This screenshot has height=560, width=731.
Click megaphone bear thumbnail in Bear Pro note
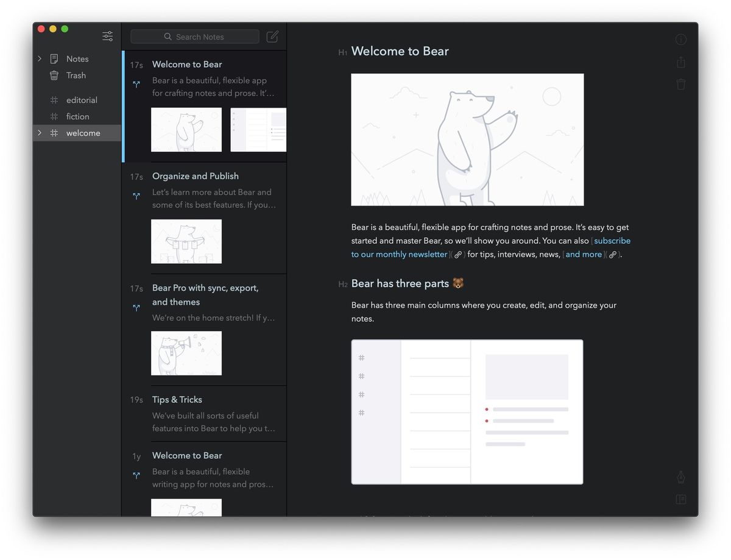pyautogui.click(x=186, y=353)
